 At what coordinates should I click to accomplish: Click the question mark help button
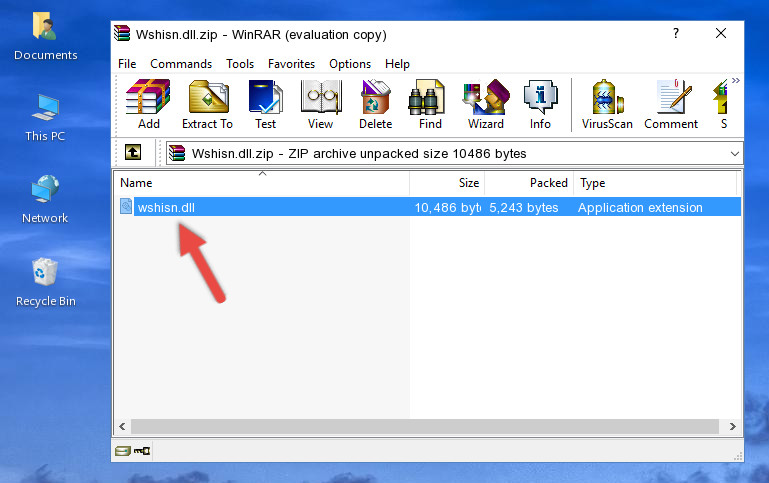[676, 33]
